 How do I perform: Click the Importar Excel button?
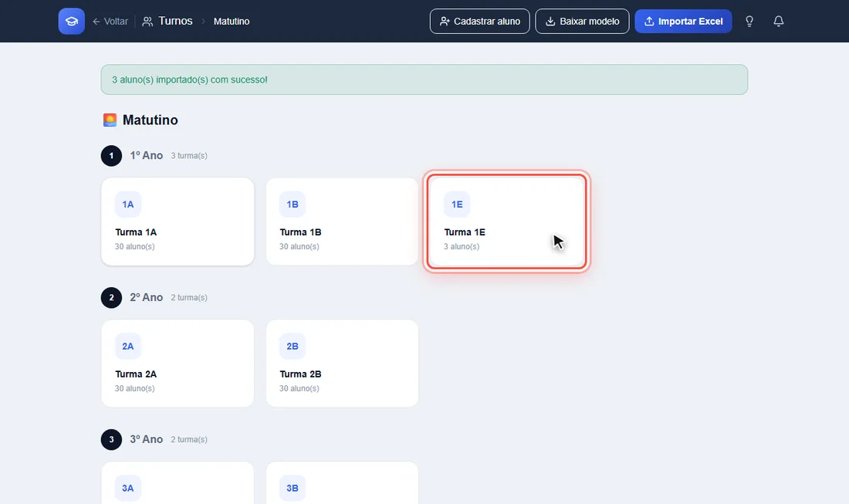(x=683, y=21)
